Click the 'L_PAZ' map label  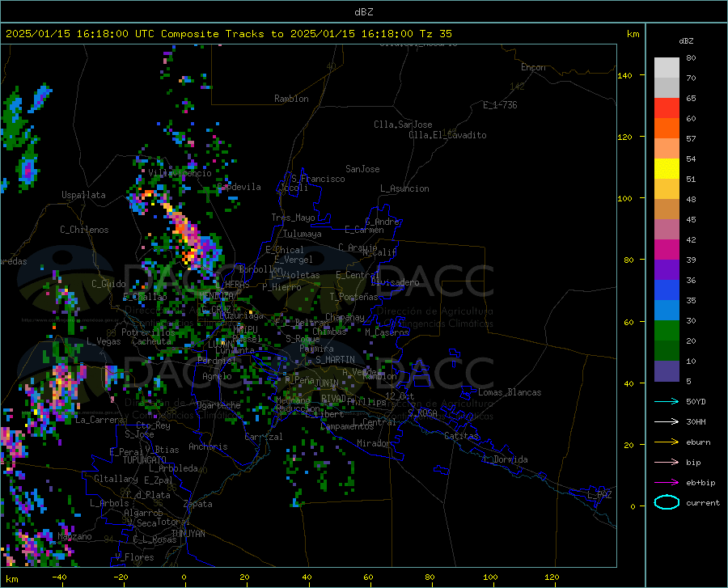[599, 495]
